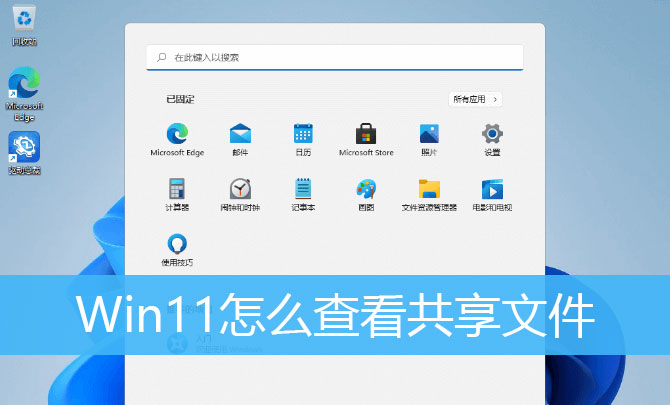The image size is (670, 405).
Task: Select the Recycle Bin desktop icon
Action: click(x=24, y=26)
